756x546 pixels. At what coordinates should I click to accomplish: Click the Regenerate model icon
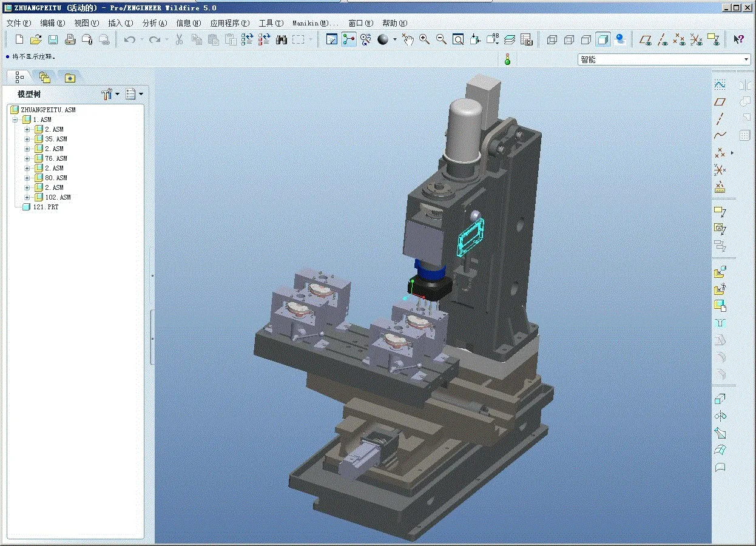tap(247, 39)
